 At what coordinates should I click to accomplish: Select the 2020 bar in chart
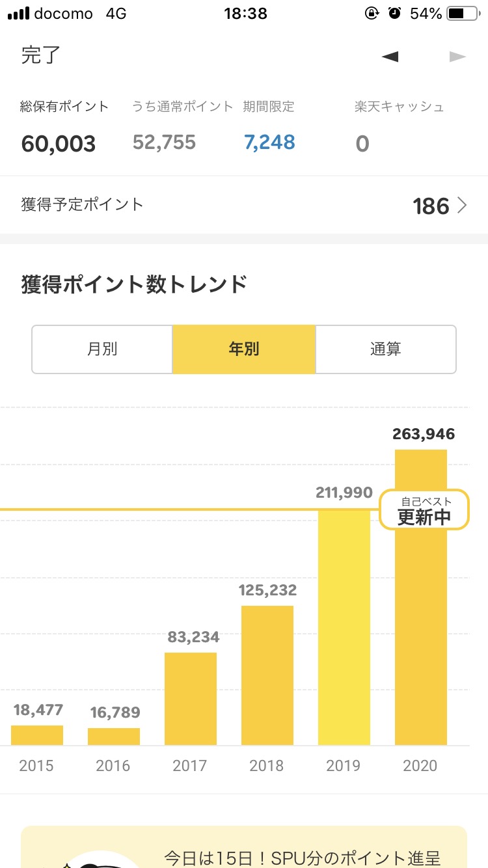click(x=421, y=638)
